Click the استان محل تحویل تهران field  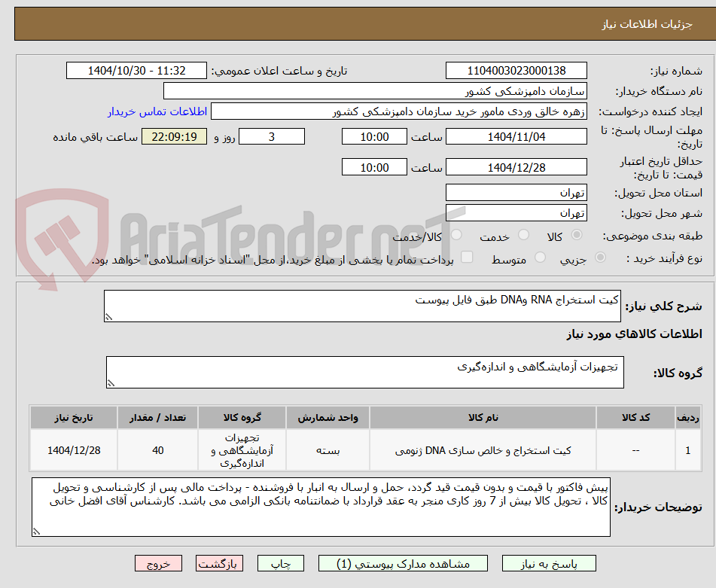click(516, 192)
